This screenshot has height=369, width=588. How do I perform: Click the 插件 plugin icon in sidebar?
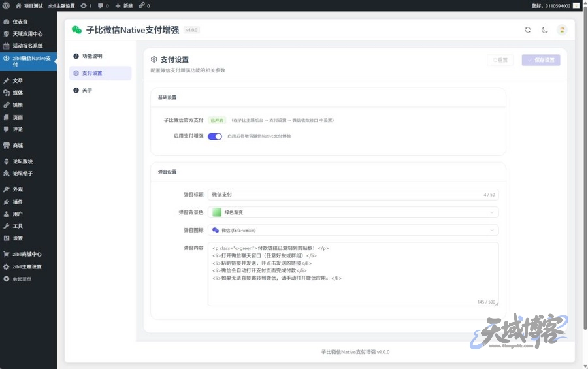tap(7, 202)
